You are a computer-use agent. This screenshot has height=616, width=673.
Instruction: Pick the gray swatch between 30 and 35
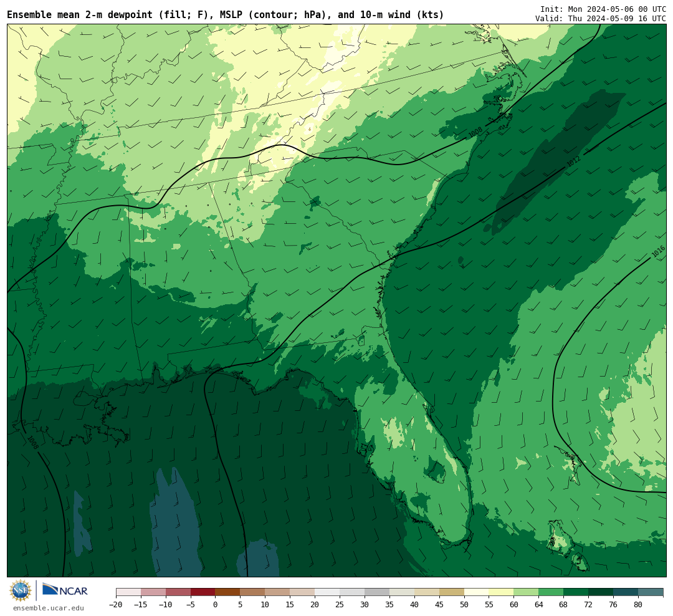pos(377,592)
